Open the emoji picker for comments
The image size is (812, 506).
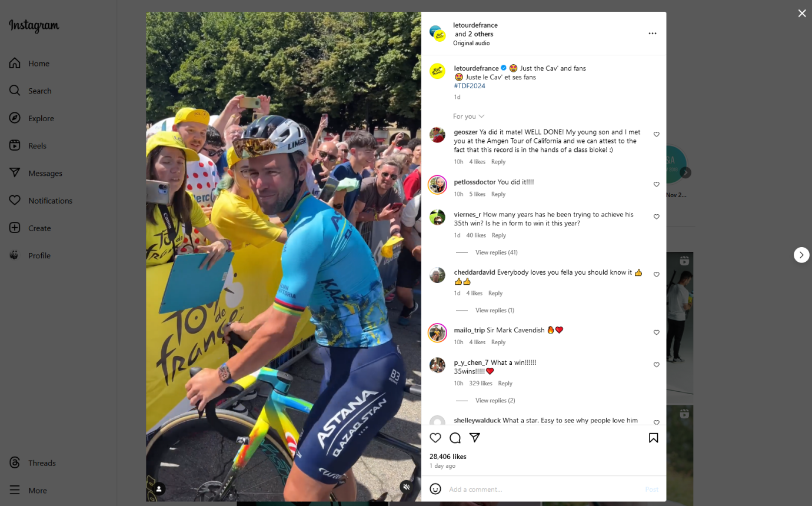(435, 489)
